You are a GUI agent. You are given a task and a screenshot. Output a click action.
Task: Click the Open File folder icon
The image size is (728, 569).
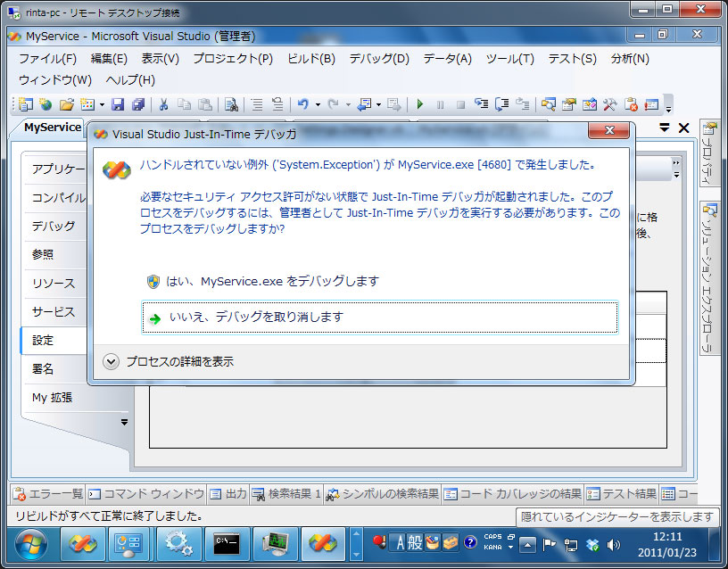(66, 104)
